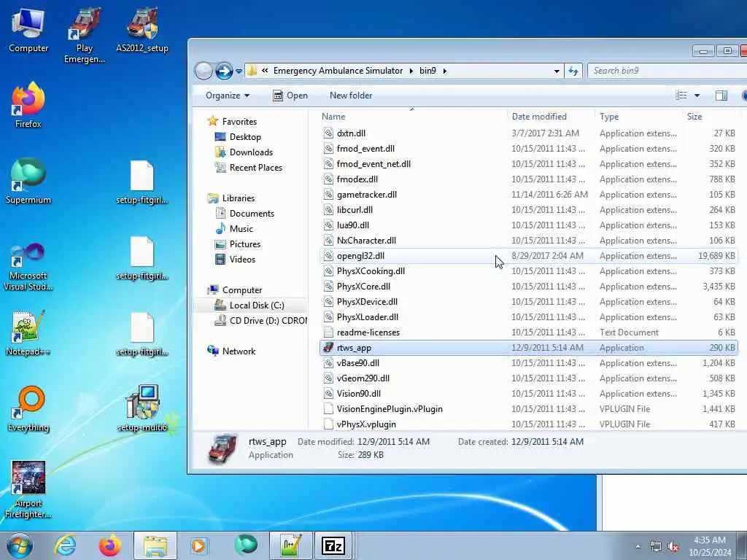Image resolution: width=747 pixels, height=560 pixels.
Task: Sort by Type column header
Action: (x=638, y=116)
